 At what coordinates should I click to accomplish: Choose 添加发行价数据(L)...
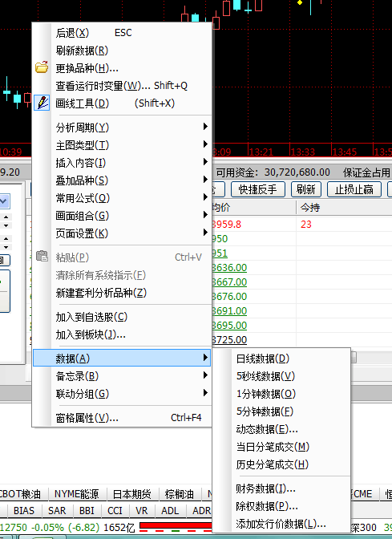[x=281, y=524]
